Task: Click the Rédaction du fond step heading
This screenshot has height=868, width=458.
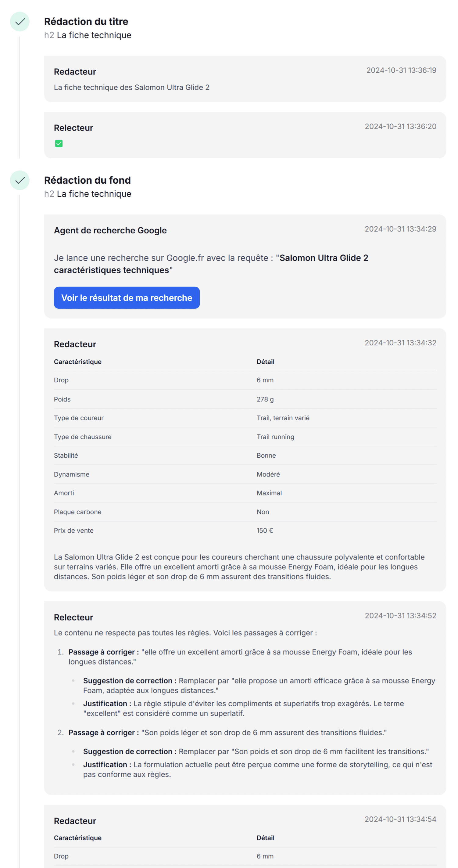Action: pos(87,180)
